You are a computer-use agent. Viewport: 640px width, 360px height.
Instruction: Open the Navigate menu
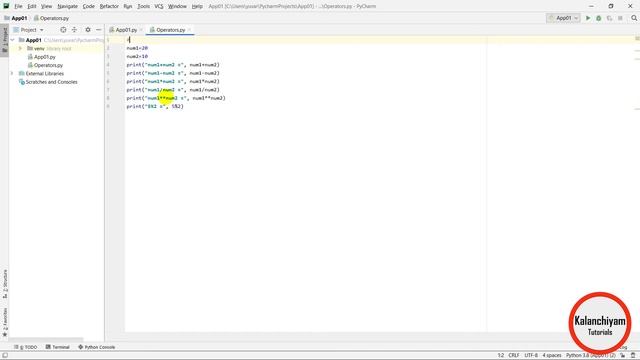67,6
